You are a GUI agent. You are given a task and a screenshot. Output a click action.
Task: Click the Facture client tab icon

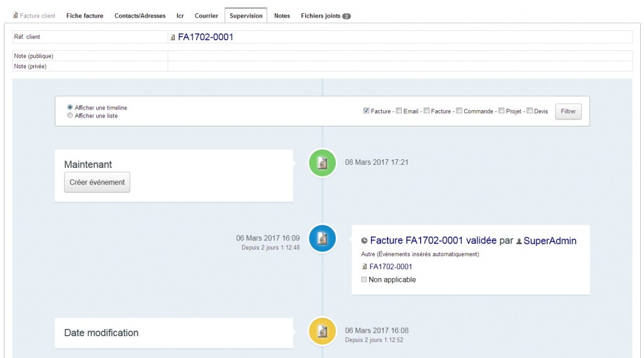click(15, 15)
